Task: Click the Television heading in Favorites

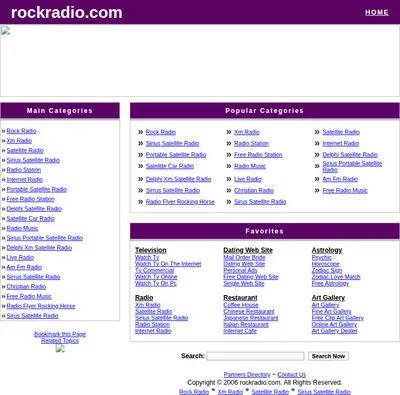Action: coord(151,250)
